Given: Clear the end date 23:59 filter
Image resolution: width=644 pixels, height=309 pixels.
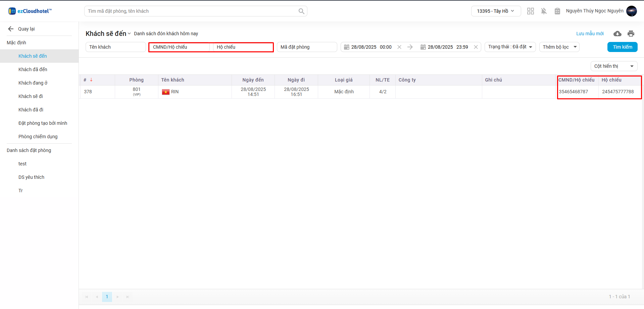Looking at the screenshot, I should [x=476, y=47].
